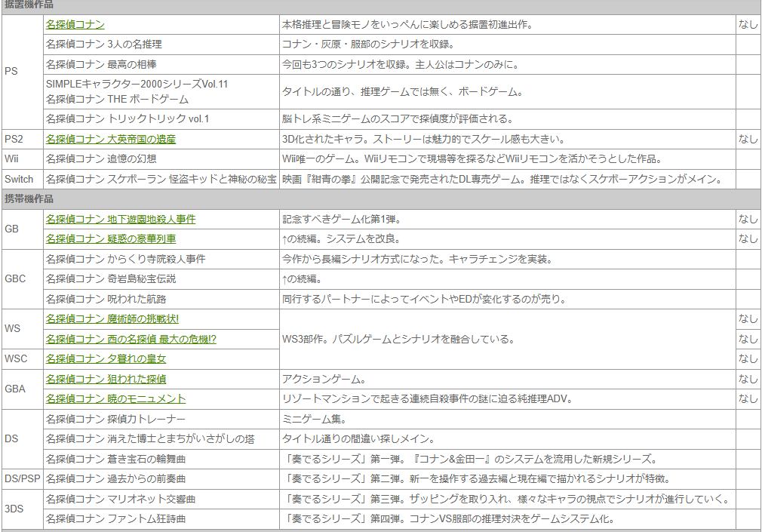
Task: Select 名探偵コナン ファントム狂詩曲 title cell
Action: click(115, 519)
